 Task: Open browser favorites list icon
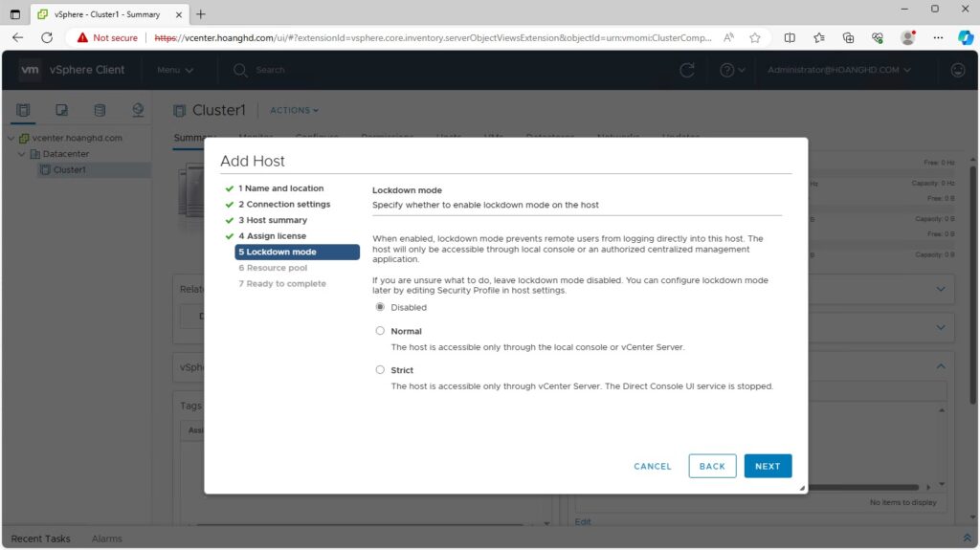(x=819, y=37)
